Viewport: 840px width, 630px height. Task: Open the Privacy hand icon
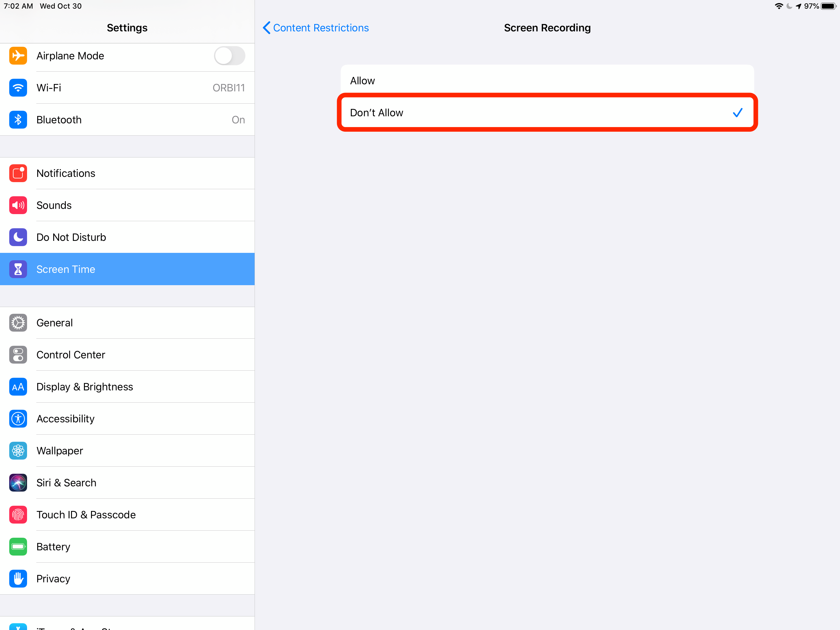(18, 578)
